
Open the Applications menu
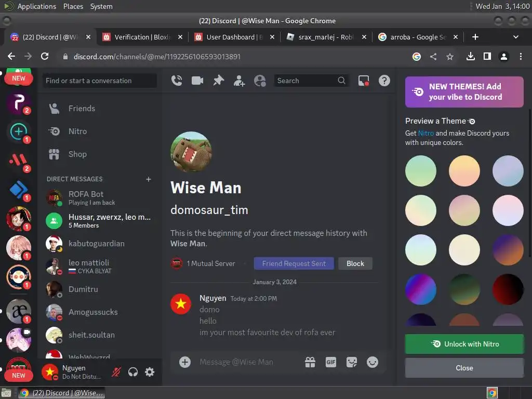(37, 6)
